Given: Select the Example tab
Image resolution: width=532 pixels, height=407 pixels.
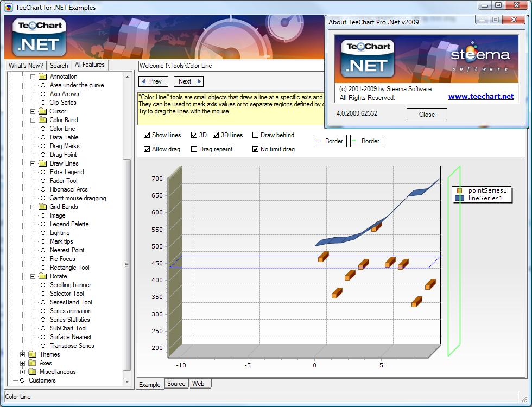Looking at the screenshot, I should tap(150, 384).
